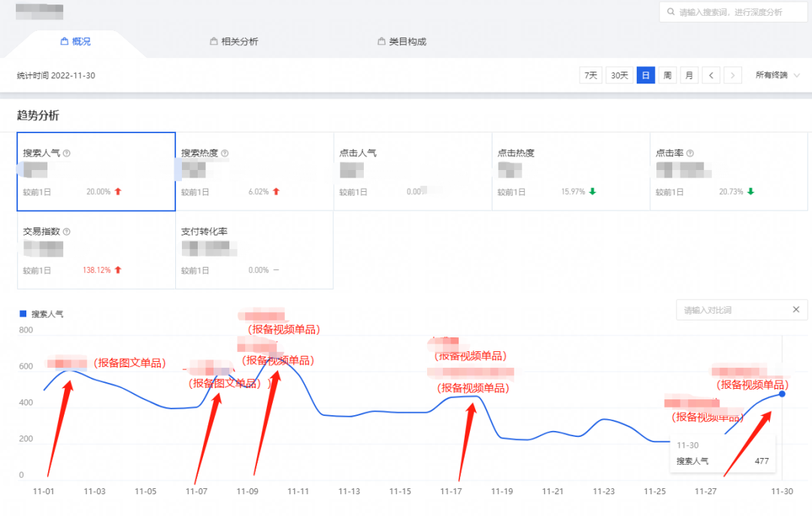Switch to the 相关分析 tab
This screenshot has height=516, width=812.
tap(234, 42)
